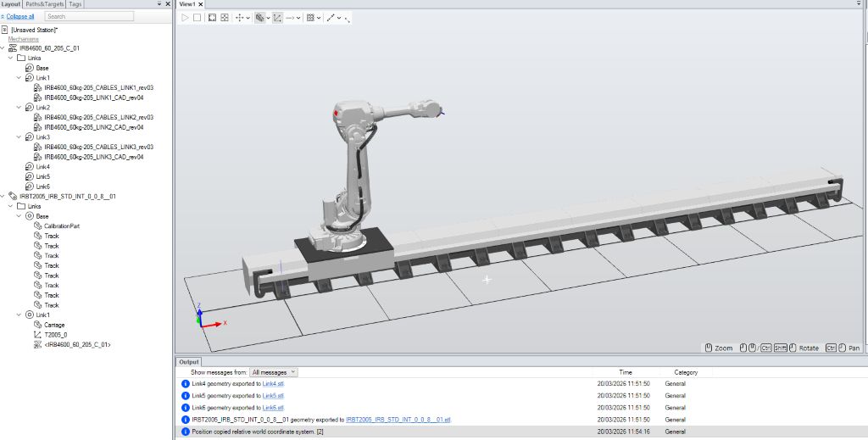Click the Links folder icon under IRB4600_60_205_C_01
This screenshot has width=868, height=440.
coord(21,58)
